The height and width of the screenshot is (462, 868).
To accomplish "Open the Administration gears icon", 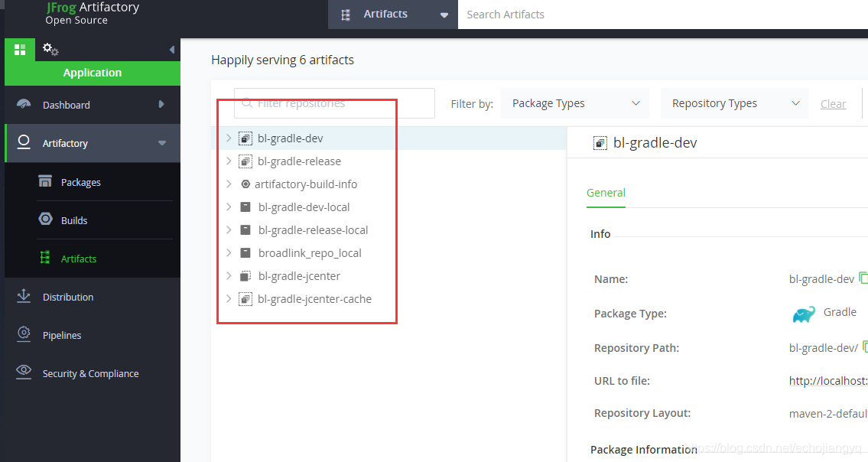I will pos(50,49).
